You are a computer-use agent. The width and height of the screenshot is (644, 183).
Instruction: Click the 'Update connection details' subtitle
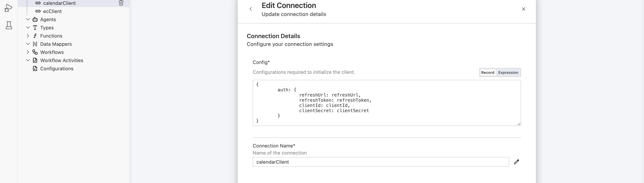tap(294, 14)
